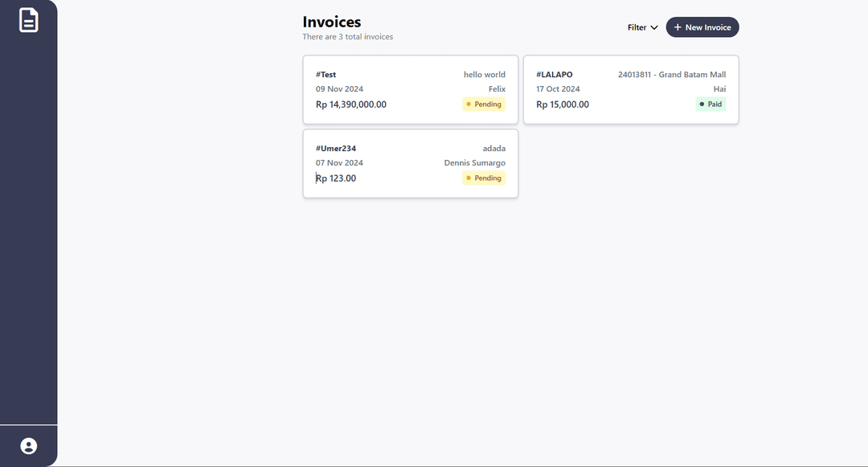868x467 pixels.
Task: Select amount Rp 123.00
Action: [x=336, y=178]
